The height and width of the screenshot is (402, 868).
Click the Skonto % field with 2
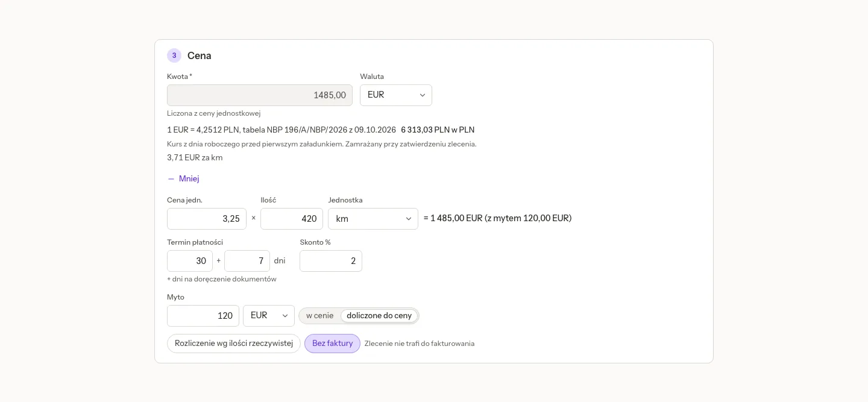pyautogui.click(x=331, y=261)
